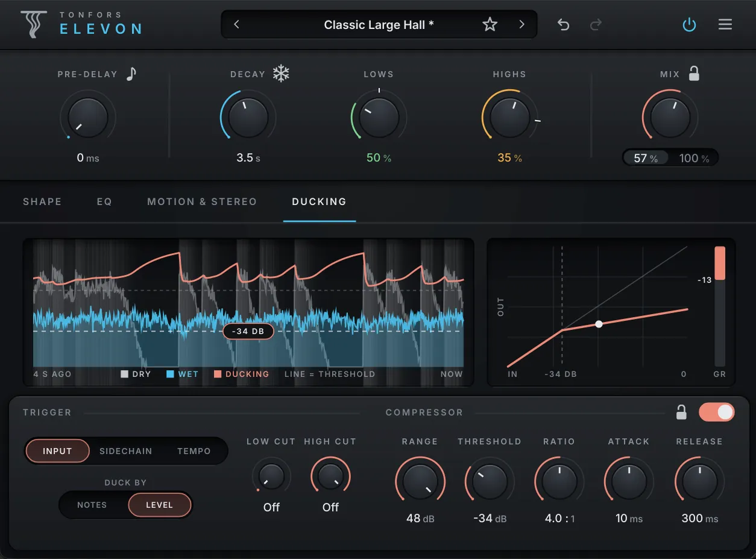The image size is (756, 559).
Task: Click the Threshold knob
Action: pyautogui.click(x=490, y=482)
